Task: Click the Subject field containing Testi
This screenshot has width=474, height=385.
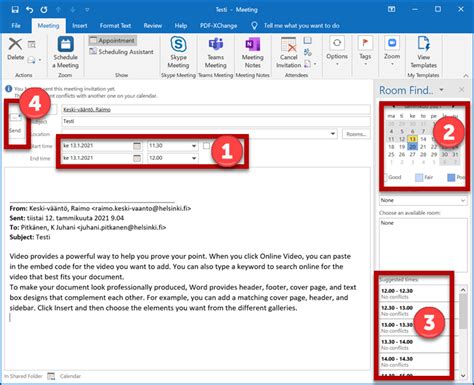Action: [x=216, y=121]
